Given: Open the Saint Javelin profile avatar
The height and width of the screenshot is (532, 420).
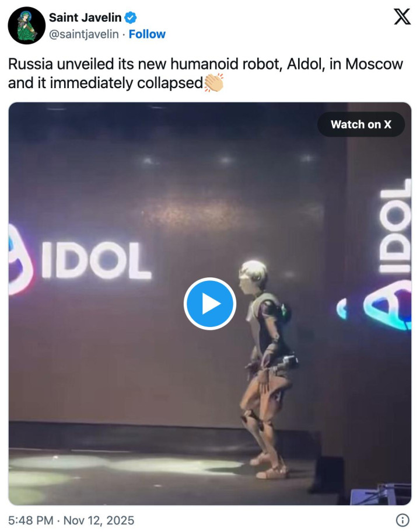Looking at the screenshot, I should pyautogui.click(x=26, y=26).
